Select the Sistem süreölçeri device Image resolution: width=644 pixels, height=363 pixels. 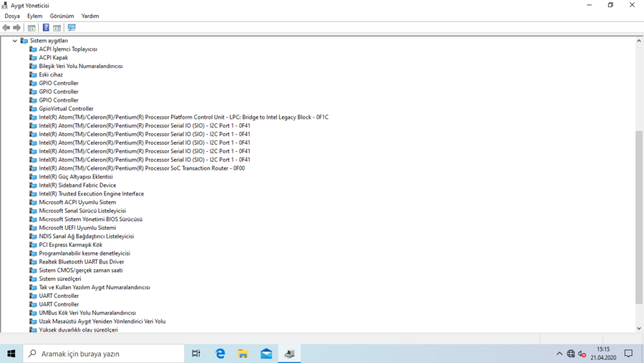click(60, 279)
